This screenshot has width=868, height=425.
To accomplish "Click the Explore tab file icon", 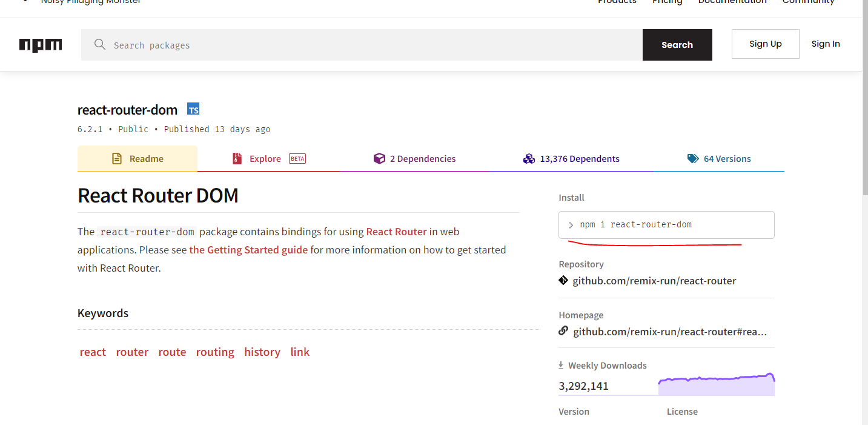I will pyautogui.click(x=237, y=159).
